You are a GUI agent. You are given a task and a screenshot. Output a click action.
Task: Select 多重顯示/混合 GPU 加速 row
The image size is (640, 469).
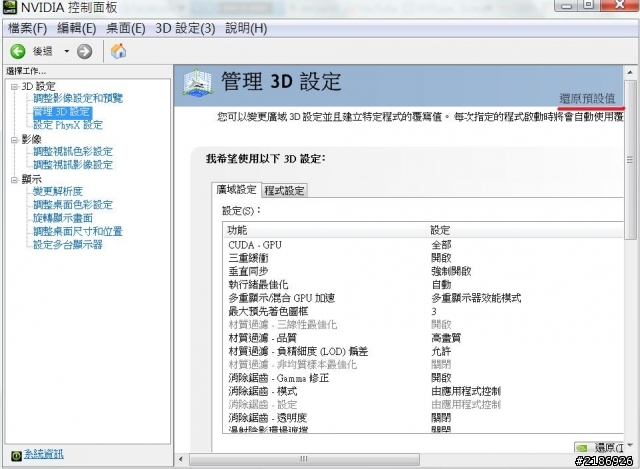(423, 298)
